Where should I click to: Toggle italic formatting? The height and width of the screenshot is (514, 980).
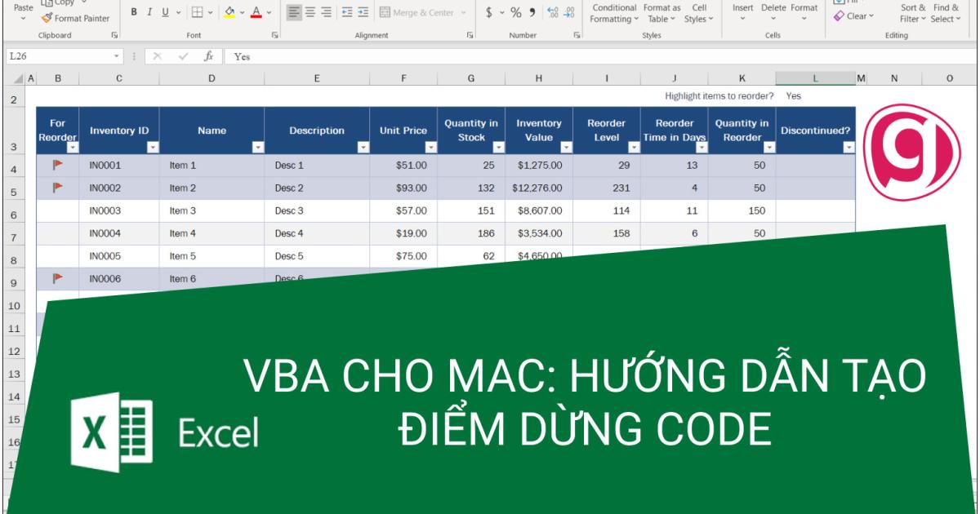tap(149, 12)
